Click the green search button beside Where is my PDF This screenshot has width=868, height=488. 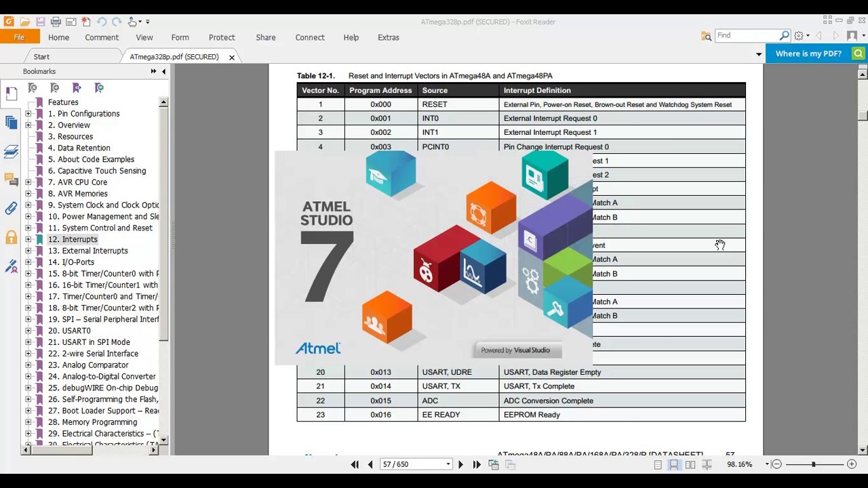click(x=859, y=54)
